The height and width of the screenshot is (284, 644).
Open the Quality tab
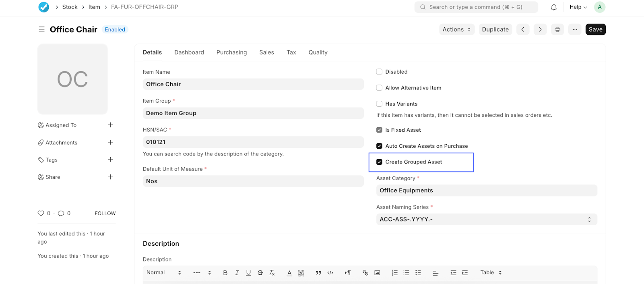(318, 52)
